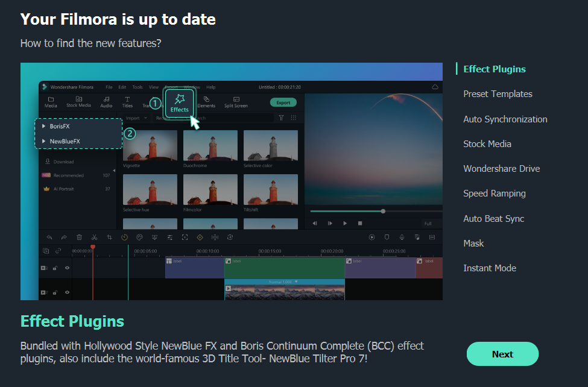The height and width of the screenshot is (387, 588).
Task: Click the Audio music note icon
Action: tap(107, 99)
